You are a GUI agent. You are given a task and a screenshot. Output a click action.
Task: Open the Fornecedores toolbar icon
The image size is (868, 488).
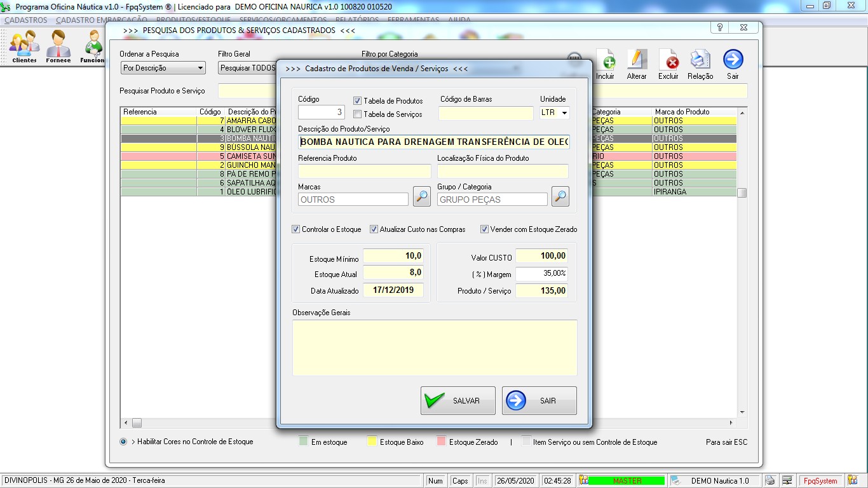click(58, 46)
